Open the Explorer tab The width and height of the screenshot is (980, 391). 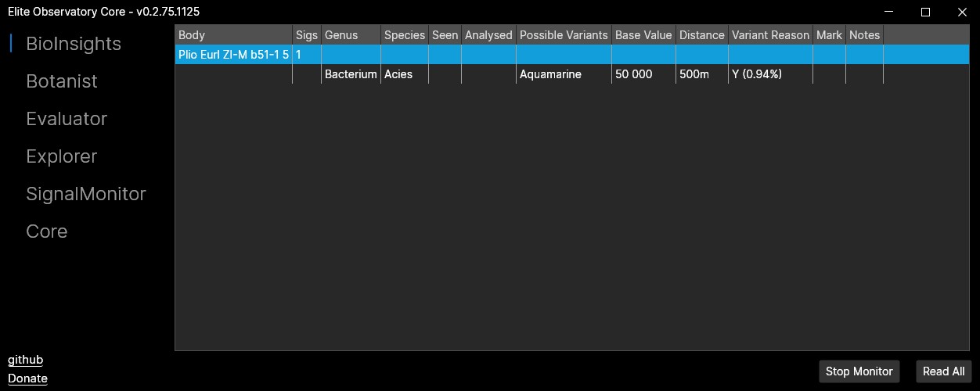point(62,156)
